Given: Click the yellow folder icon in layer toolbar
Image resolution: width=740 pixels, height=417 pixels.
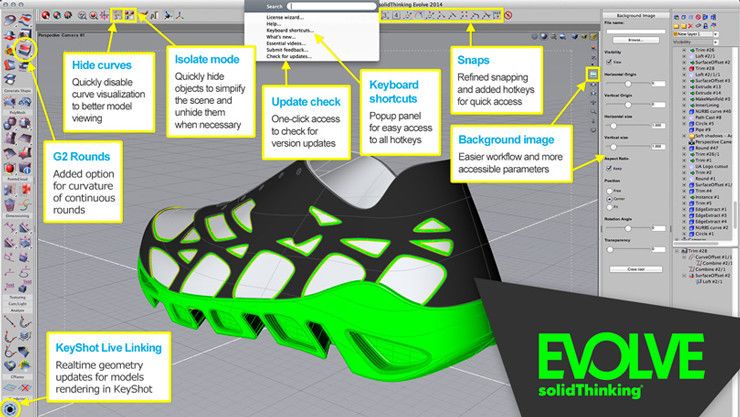Looking at the screenshot, I should pyautogui.click(x=676, y=26).
